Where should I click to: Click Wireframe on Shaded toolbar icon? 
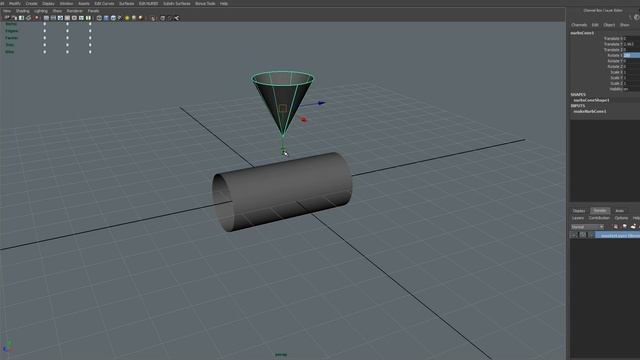[113, 18]
